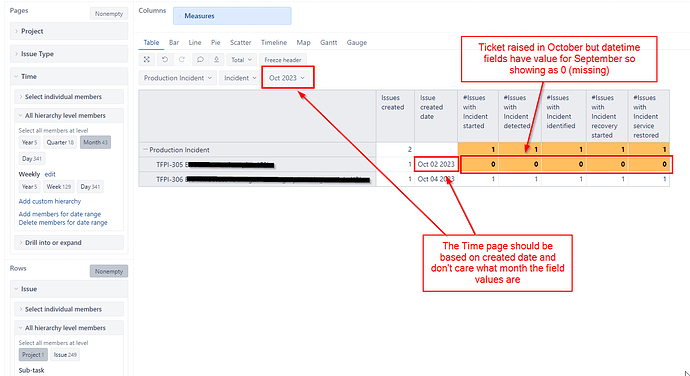Switch to the Gantt tab

pyautogui.click(x=328, y=43)
